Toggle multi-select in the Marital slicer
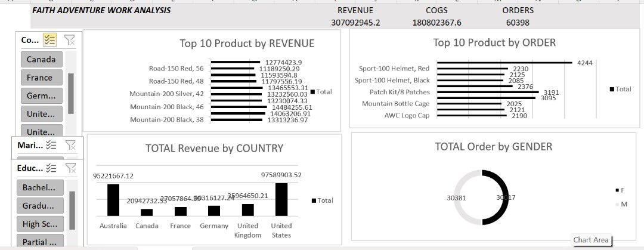 point(51,145)
